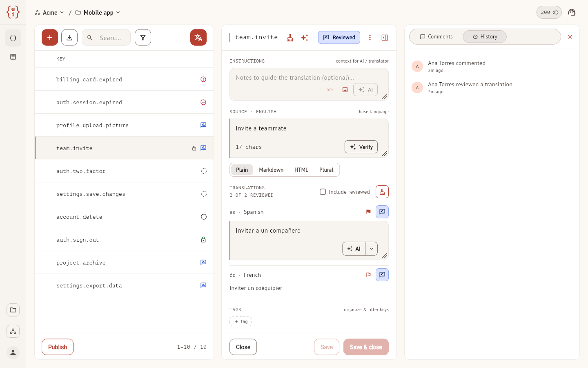Open the filter keys funnel icon
Screen dimensions: 588x368
coord(143,38)
